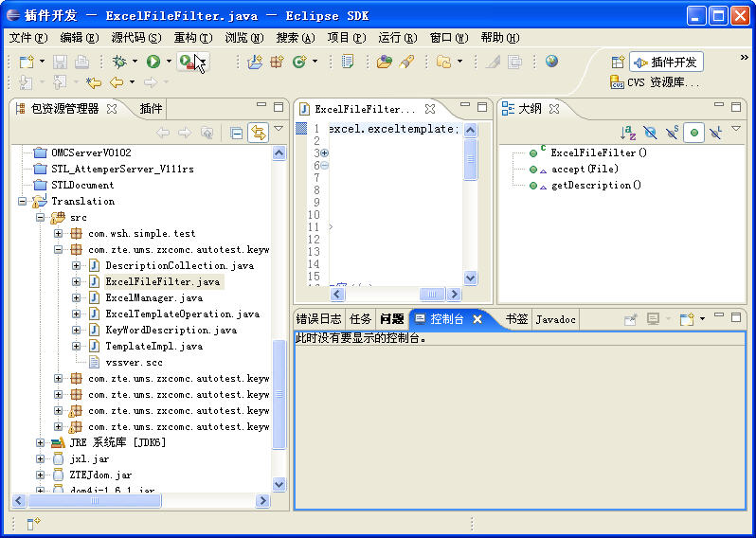Image resolution: width=756 pixels, height=538 pixels.
Task: Toggle Pin Console button
Action: point(630,318)
